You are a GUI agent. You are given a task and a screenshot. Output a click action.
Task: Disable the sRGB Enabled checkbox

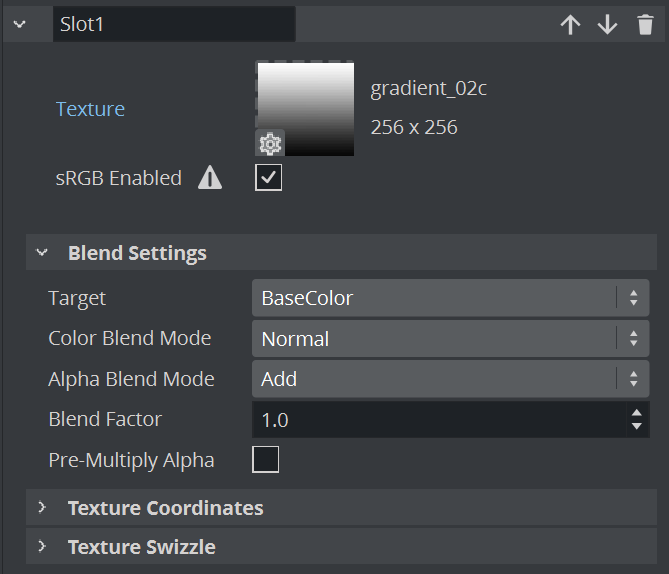268,178
